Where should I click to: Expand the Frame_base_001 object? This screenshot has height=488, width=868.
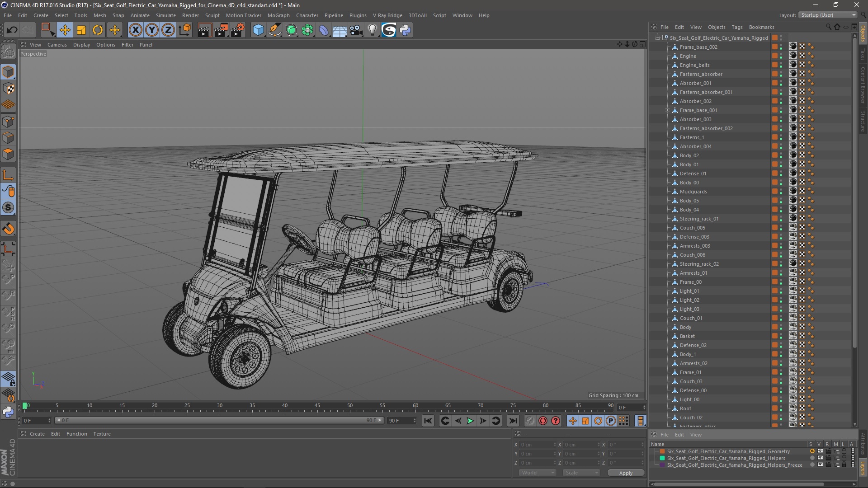tap(667, 110)
